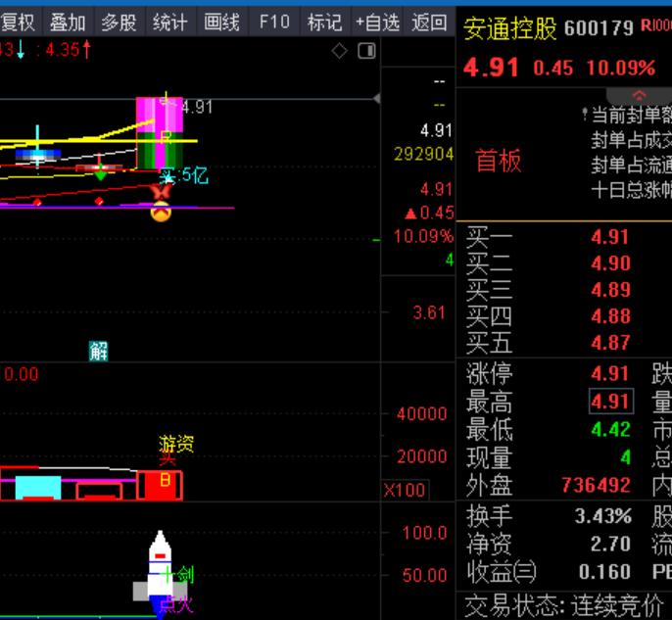Click the 买三 price 4.89
This screenshot has height=620, width=672.
point(610,290)
